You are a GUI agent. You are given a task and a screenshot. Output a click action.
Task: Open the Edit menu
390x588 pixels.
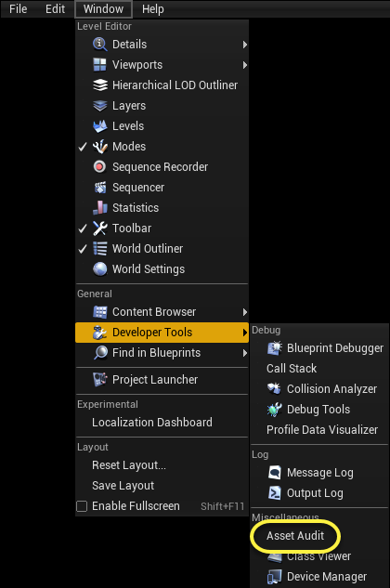pos(55,9)
